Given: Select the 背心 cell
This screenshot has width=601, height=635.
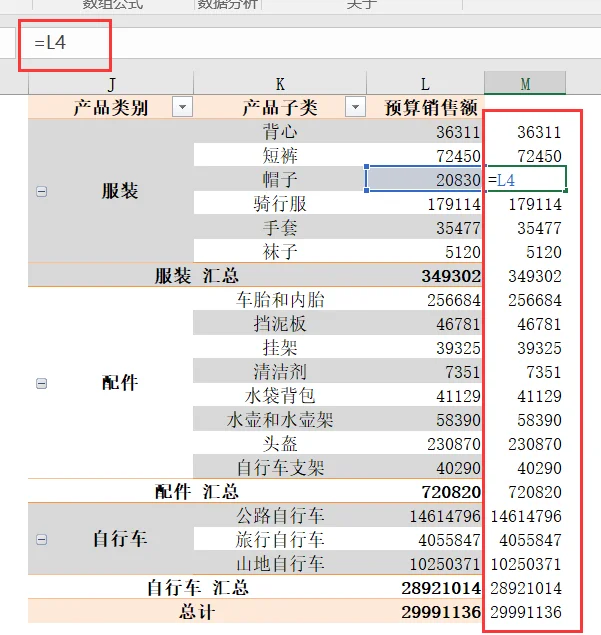Looking at the screenshot, I should click(280, 132).
